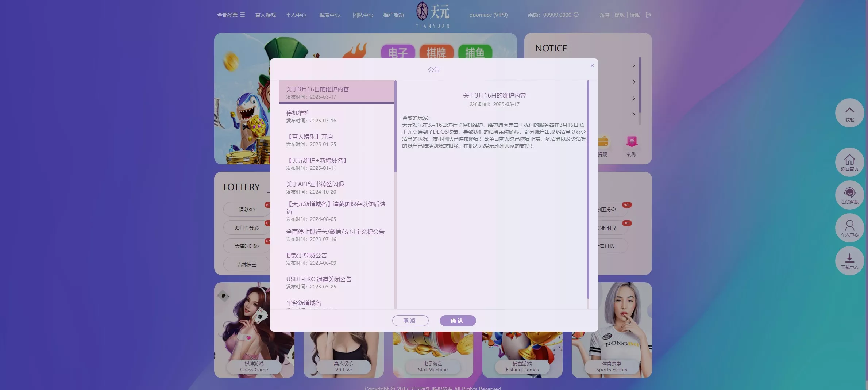The height and width of the screenshot is (390, 868).
Task: Collapse the sidebar using 收起
Action: pos(849,113)
